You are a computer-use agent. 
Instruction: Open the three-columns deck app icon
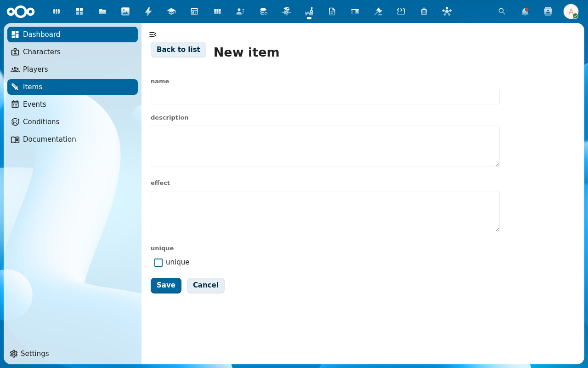point(217,11)
